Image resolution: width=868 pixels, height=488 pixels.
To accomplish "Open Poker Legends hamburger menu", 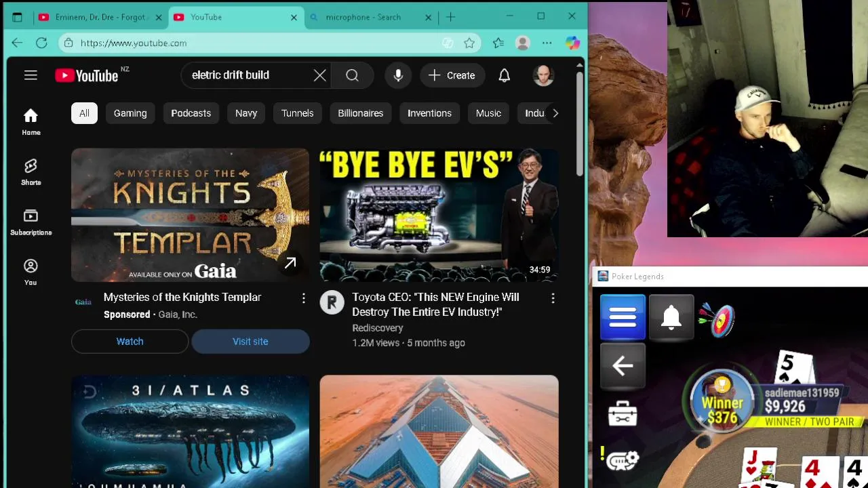I will [x=623, y=317].
